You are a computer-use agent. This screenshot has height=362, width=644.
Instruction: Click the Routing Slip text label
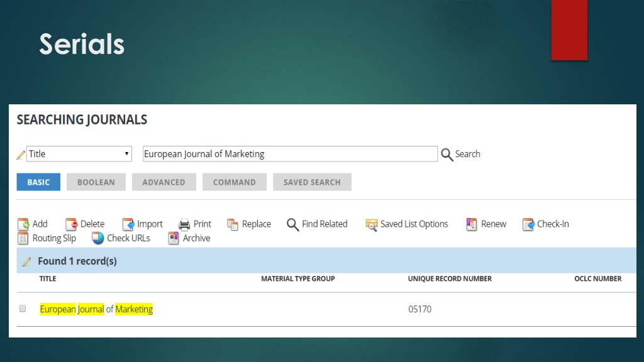(54, 238)
